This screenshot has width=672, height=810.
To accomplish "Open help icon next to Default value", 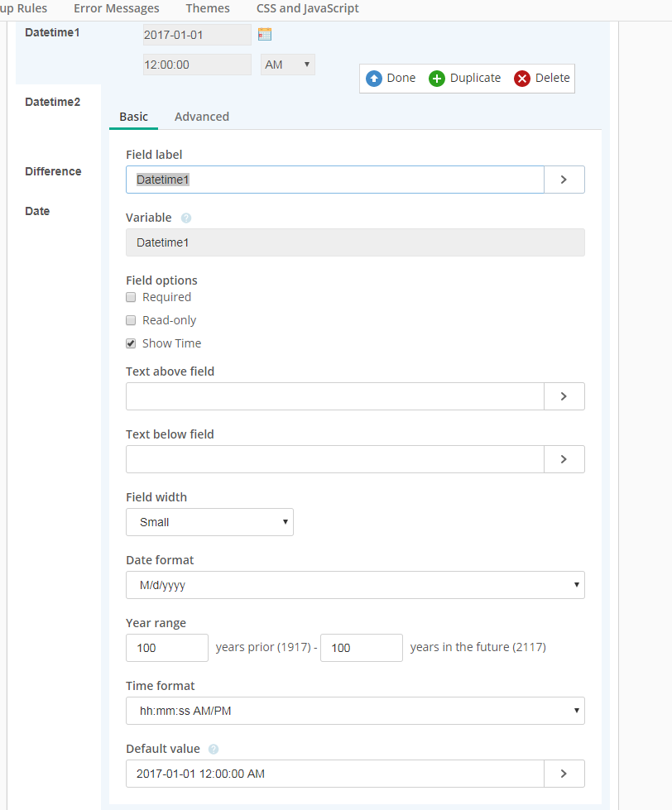I will pyautogui.click(x=214, y=749).
